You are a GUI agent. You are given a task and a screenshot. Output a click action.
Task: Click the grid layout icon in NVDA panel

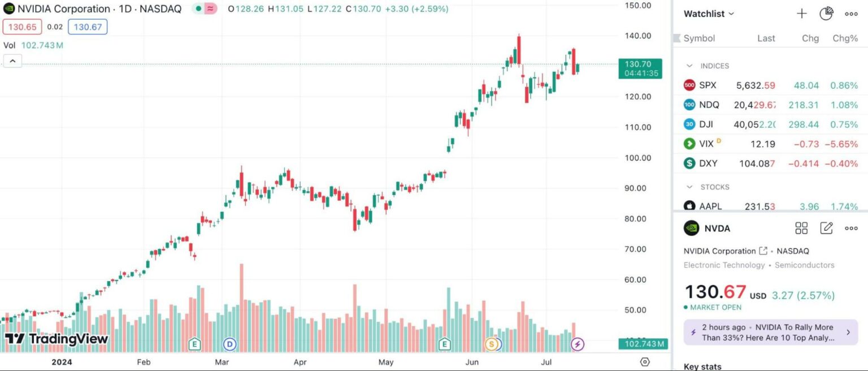tap(801, 228)
